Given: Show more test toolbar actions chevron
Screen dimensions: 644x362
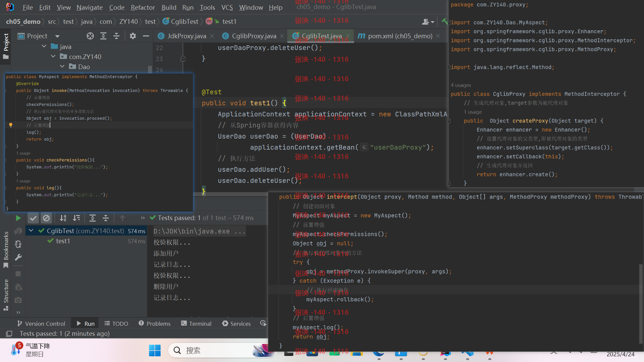Looking at the screenshot, I should [143, 218].
